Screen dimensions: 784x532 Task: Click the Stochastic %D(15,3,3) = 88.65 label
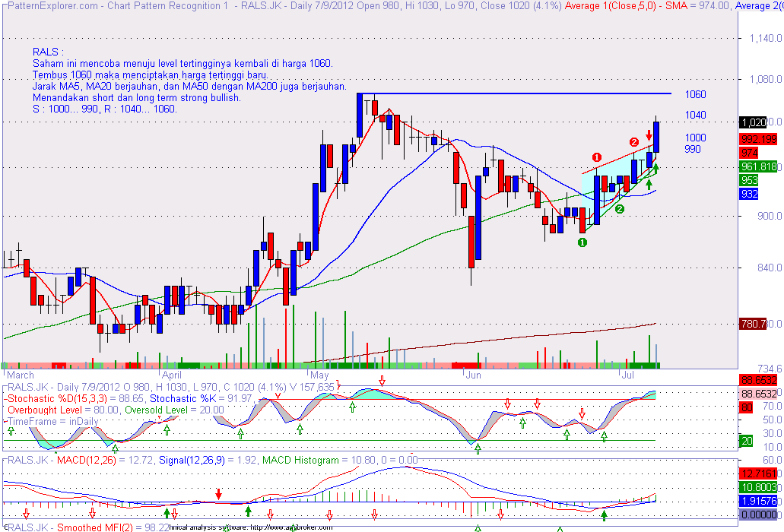76,399
